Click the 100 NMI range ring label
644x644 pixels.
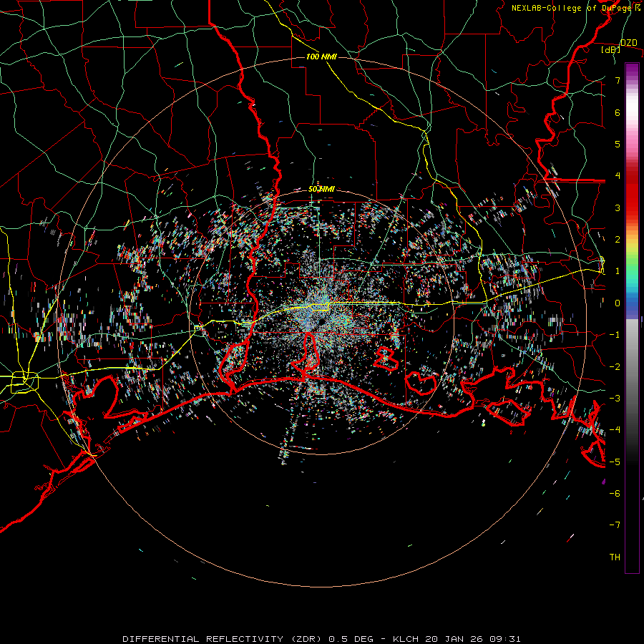321,57
